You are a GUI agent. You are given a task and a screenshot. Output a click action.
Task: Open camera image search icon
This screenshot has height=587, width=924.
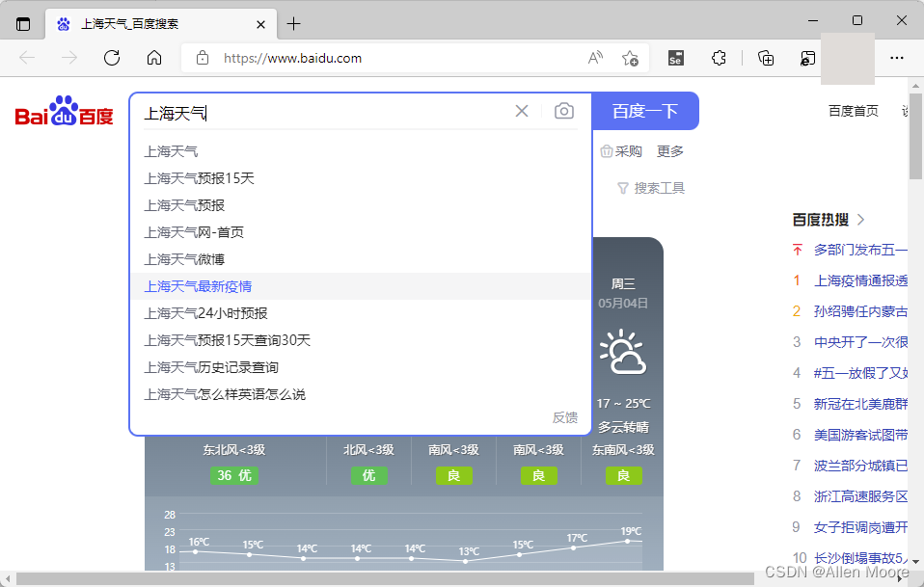pos(564,111)
